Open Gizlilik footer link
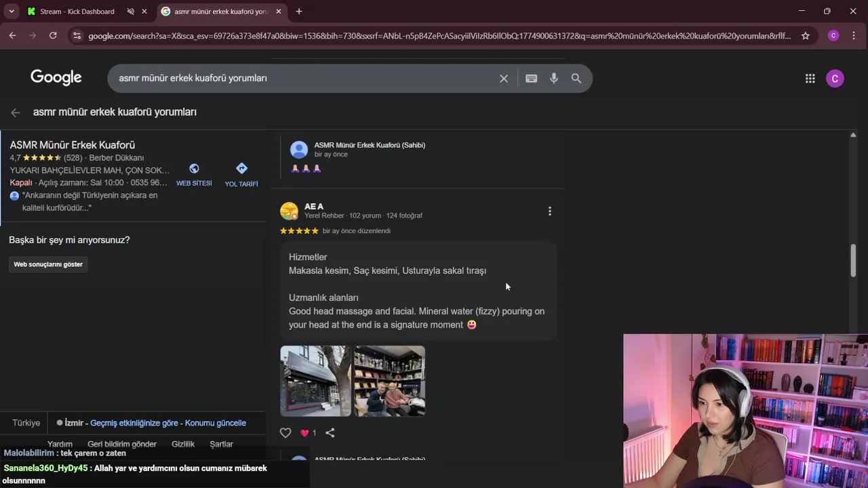Screen dimensions: 868x488 click(x=183, y=444)
